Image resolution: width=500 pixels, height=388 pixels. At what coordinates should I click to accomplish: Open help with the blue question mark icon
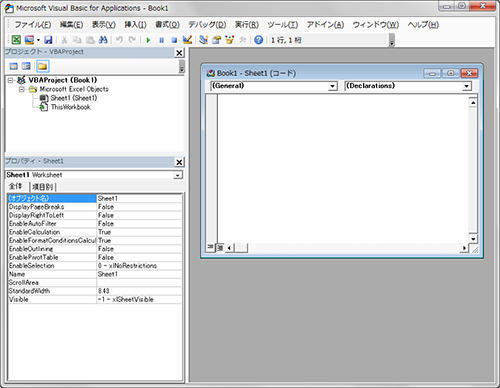point(258,40)
